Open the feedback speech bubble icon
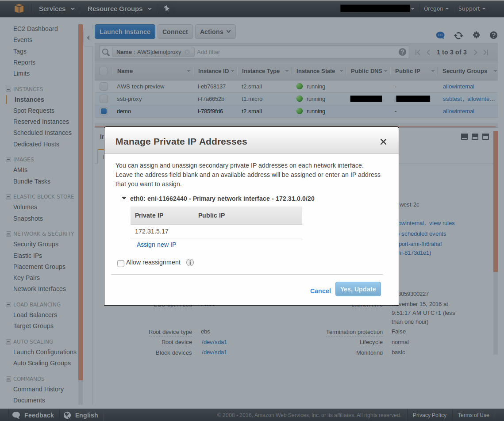This screenshot has height=421, width=504. pos(440,35)
